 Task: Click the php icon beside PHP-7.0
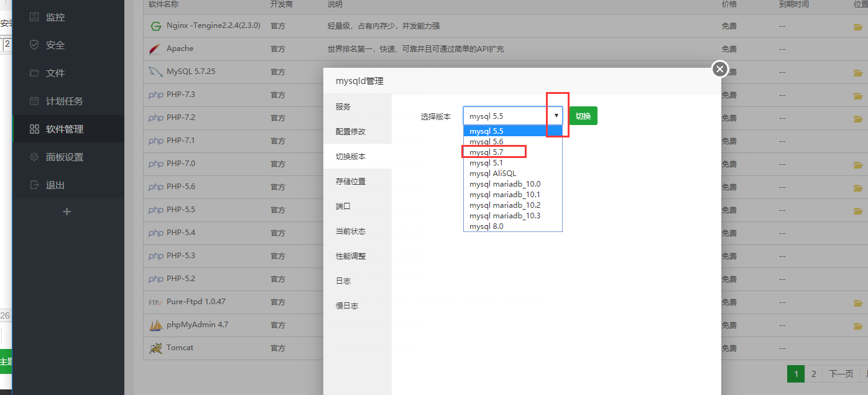(156, 164)
